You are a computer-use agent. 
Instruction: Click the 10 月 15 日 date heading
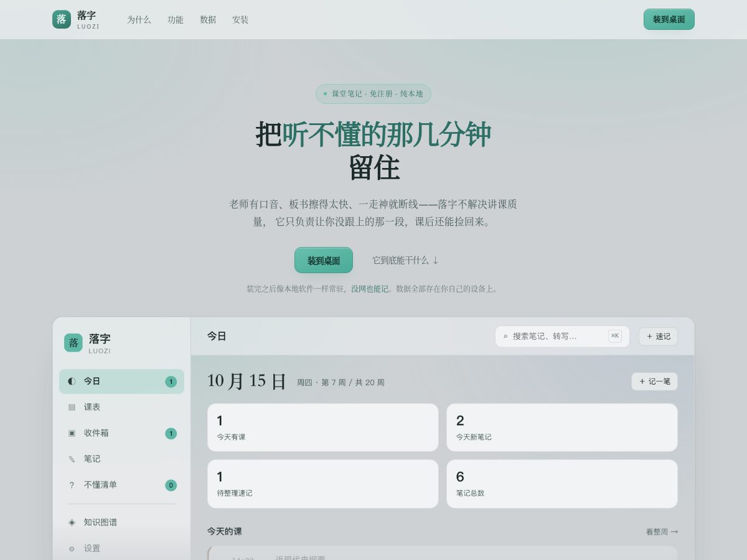tap(247, 381)
